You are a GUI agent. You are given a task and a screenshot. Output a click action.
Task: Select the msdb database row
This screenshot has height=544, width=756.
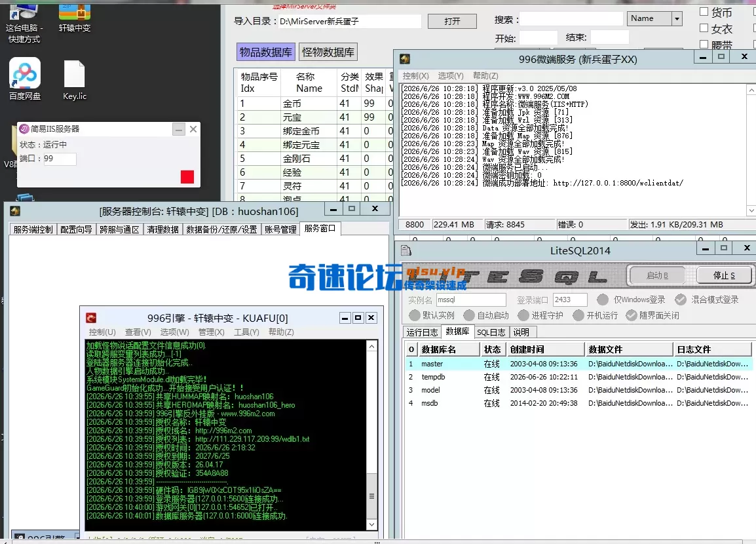point(578,403)
